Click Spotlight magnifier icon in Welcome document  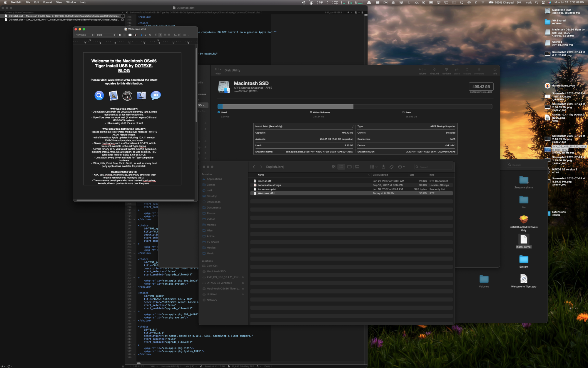pos(99,95)
